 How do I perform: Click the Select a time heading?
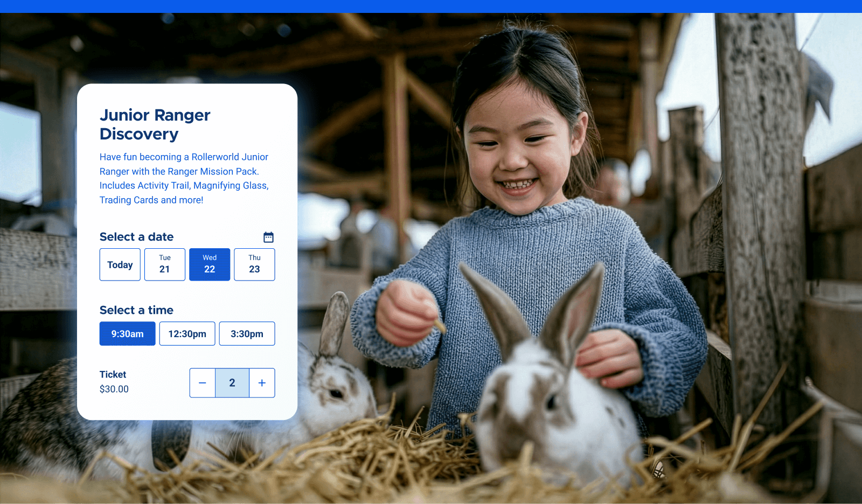136,310
